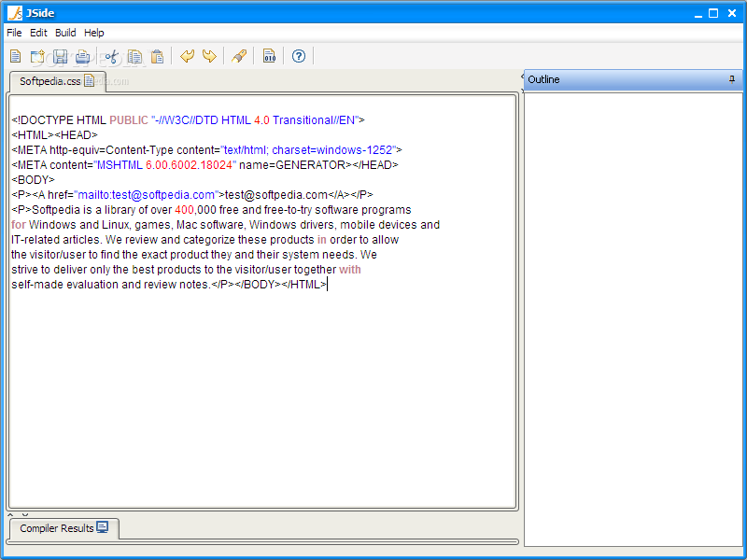The image size is (747, 560).
Task: Close the JSide window
Action: tap(732, 13)
